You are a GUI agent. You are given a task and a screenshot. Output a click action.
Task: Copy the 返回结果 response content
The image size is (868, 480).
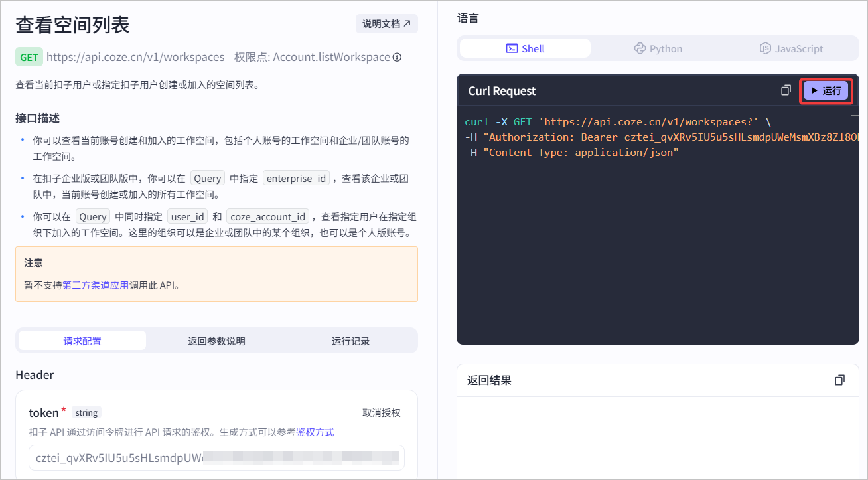(839, 380)
